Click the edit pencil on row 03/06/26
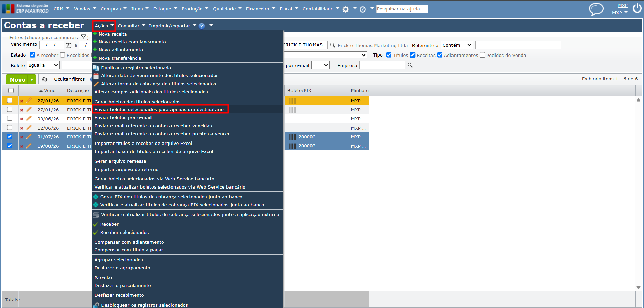 (29, 119)
